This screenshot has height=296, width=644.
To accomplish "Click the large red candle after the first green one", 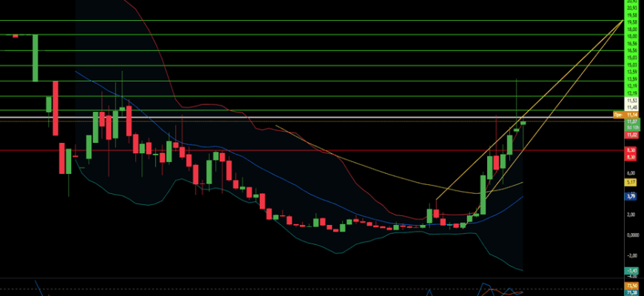I will point(55,107).
